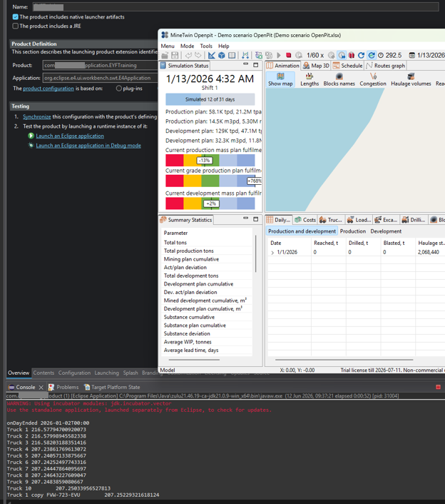Open the Tools menu

(206, 46)
